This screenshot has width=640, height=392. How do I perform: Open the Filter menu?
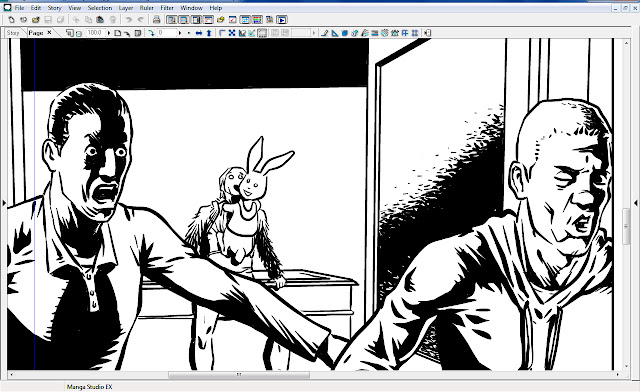(x=167, y=8)
